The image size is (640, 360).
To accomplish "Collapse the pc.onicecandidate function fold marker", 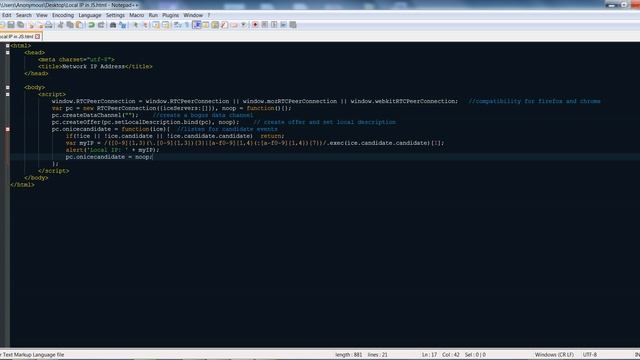I will [x=7, y=129].
